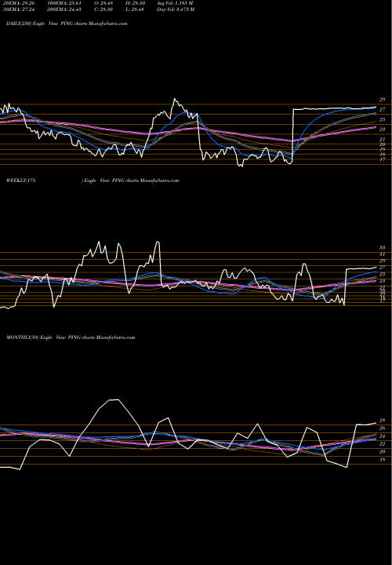Click the 200EMA value in the header
The width and height of the screenshot is (392, 565).
pos(64,9)
